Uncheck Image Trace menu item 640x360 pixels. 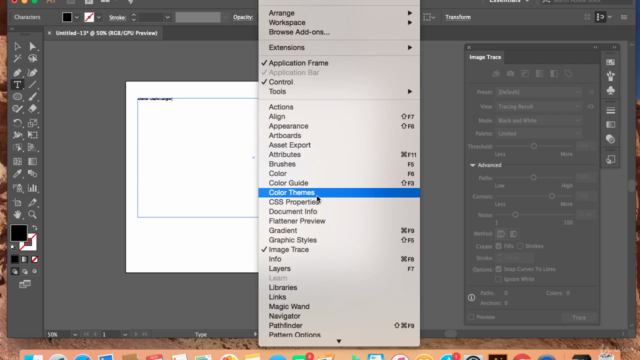tap(339, 249)
